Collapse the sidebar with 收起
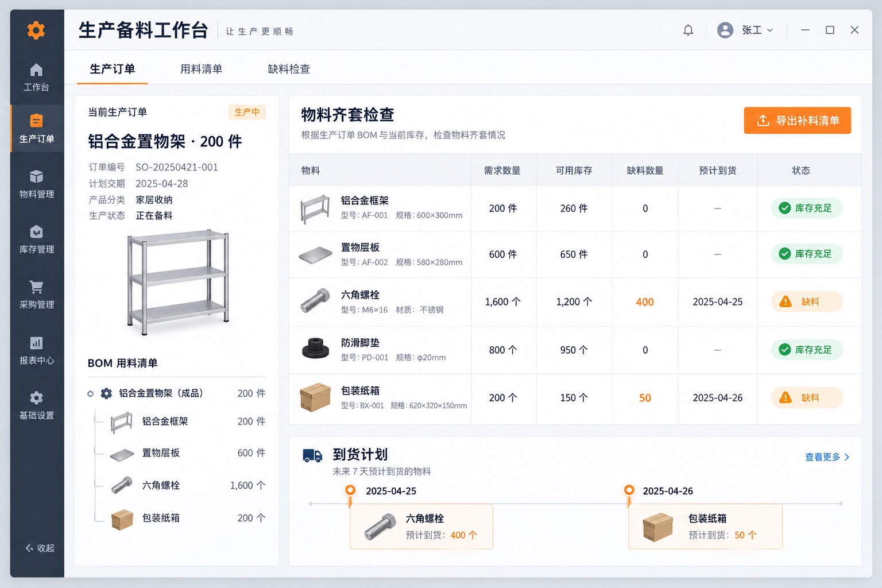Viewport: 882px width, 588px height. coord(40,548)
